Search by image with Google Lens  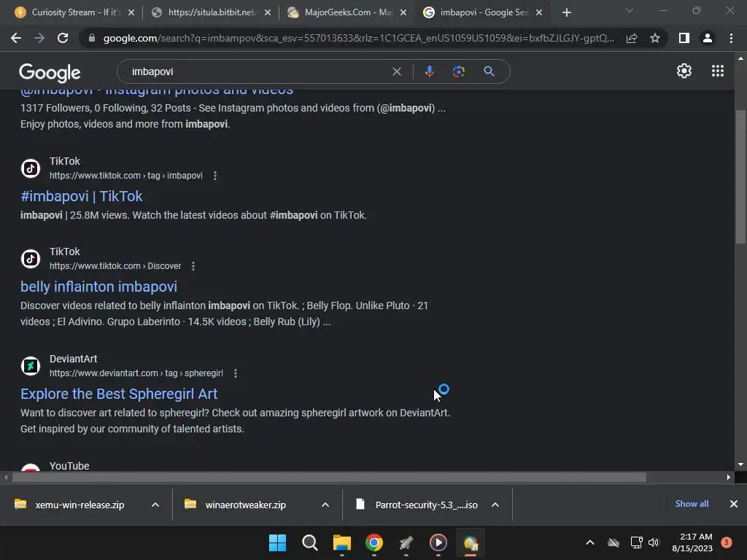click(x=459, y=71)
